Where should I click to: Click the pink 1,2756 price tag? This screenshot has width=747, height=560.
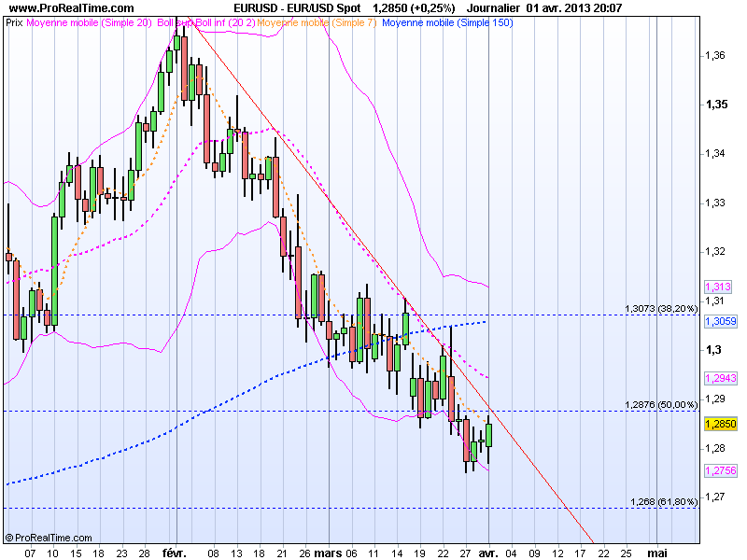(x=721, y=470)
